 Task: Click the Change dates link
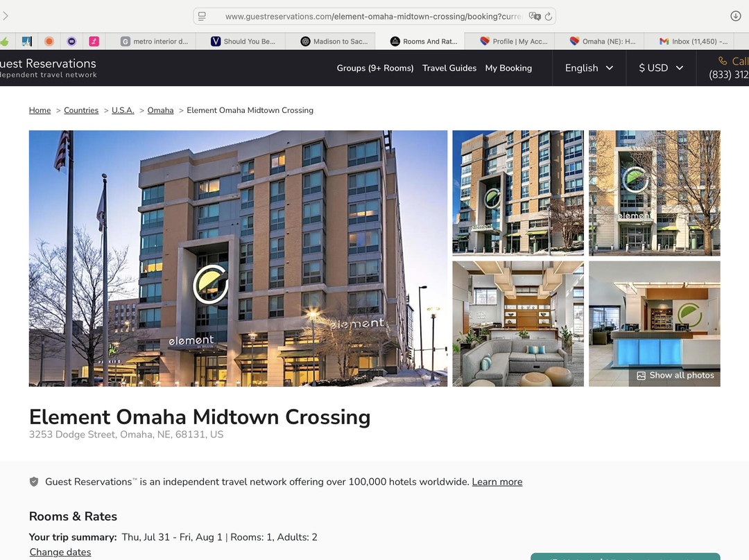(60, 552)
